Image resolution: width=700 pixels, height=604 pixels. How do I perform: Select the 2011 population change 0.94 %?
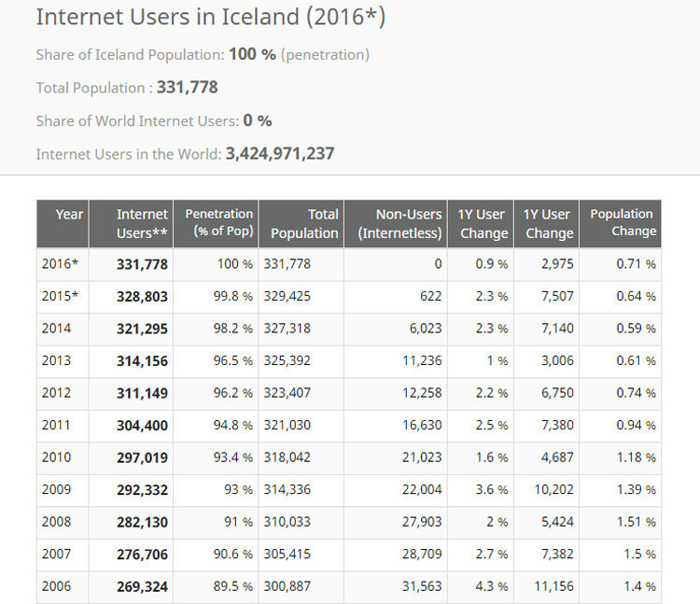[636, 426]
